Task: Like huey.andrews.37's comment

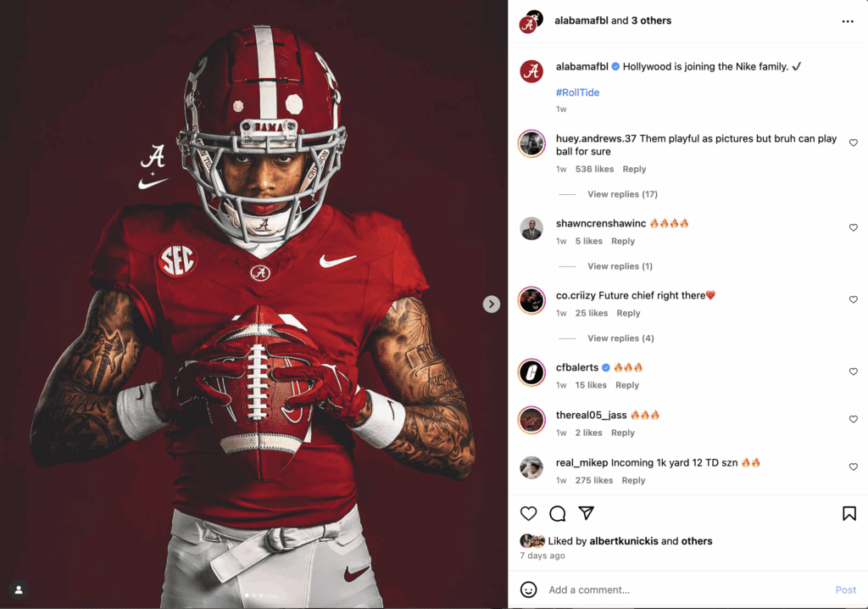Action: click(x=854, y=142)
